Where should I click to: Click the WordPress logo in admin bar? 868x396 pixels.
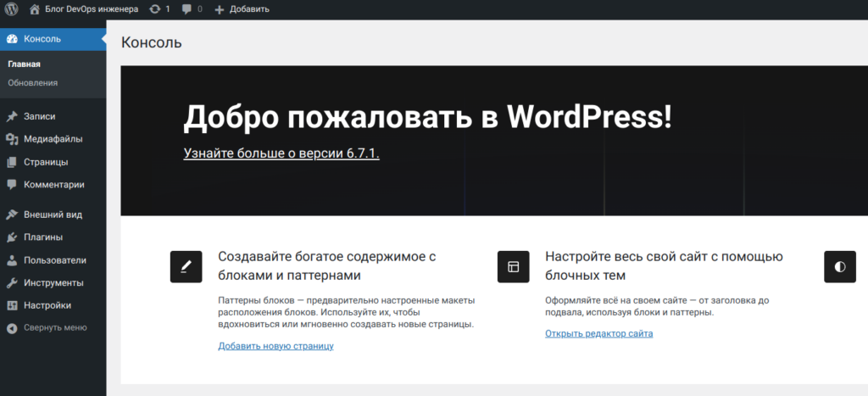point(12,9)
